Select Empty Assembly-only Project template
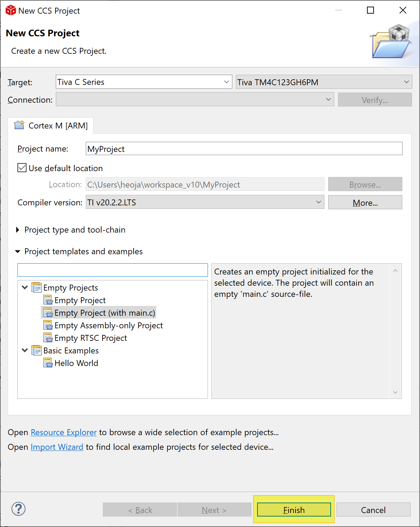 (x=108, y=325)
